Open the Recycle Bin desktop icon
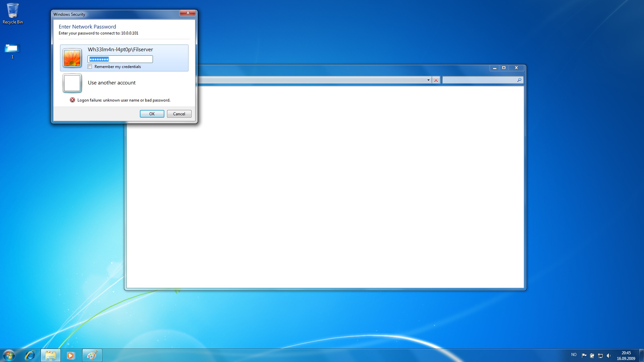Screen dimensions: 644x362 click(13, 13)
